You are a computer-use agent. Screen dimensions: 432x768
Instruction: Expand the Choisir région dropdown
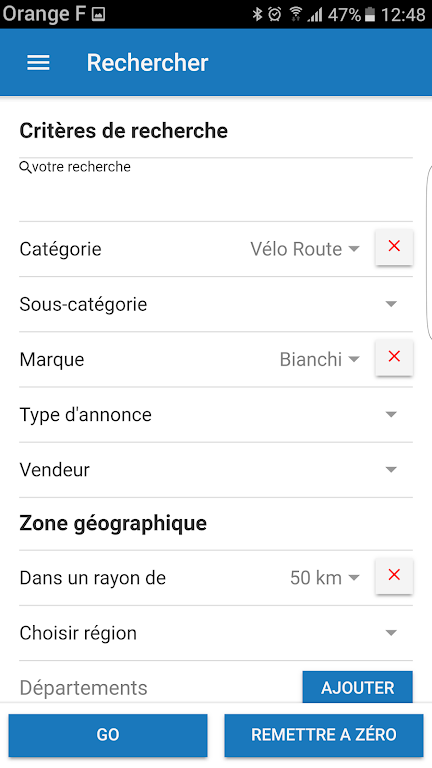tap(391, 633)
